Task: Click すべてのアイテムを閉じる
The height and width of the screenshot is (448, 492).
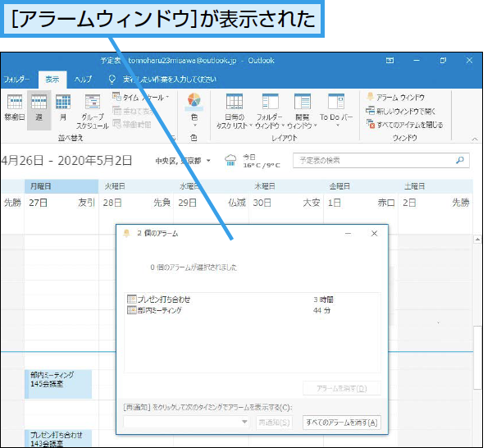Action: click(x=409, y=125)
